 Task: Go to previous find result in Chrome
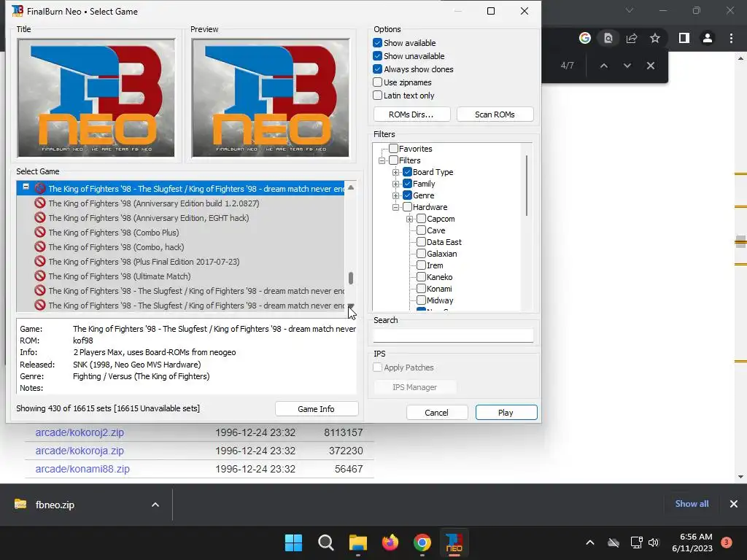coord(603,66)
